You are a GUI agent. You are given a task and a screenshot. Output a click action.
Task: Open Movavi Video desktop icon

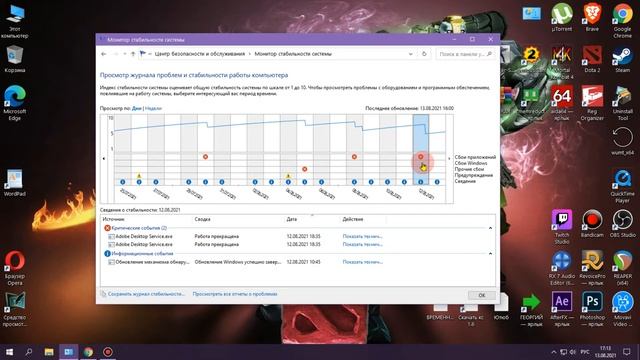622,309
